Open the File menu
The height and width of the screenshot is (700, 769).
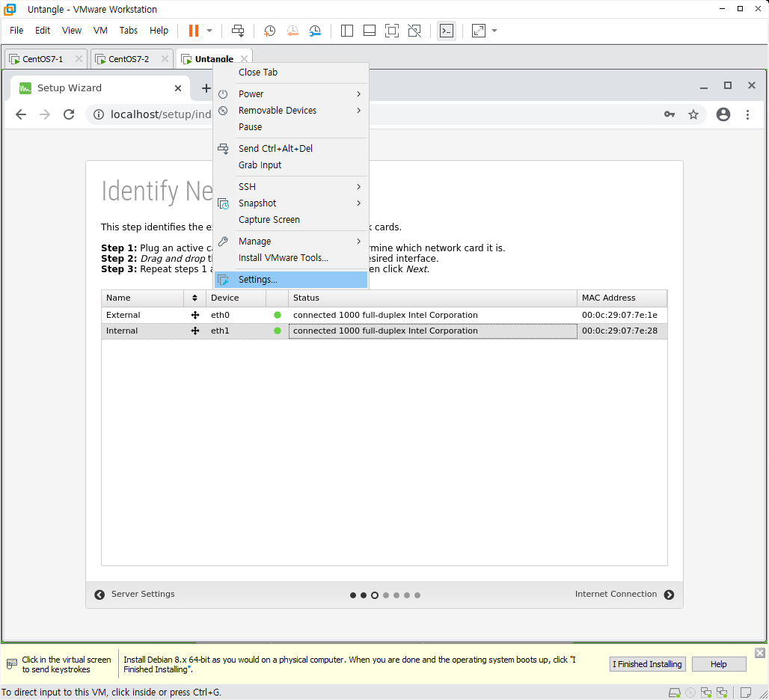coord(16,31)
